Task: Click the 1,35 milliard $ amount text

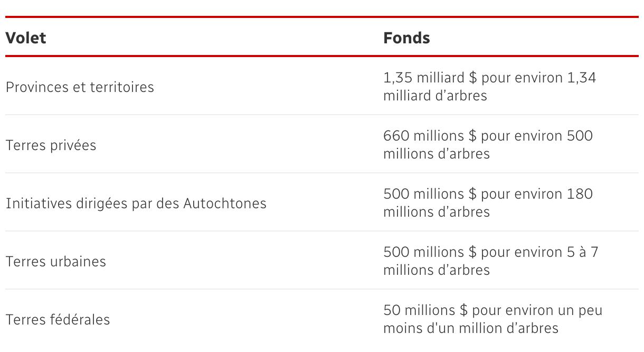Action: point(430,78)
